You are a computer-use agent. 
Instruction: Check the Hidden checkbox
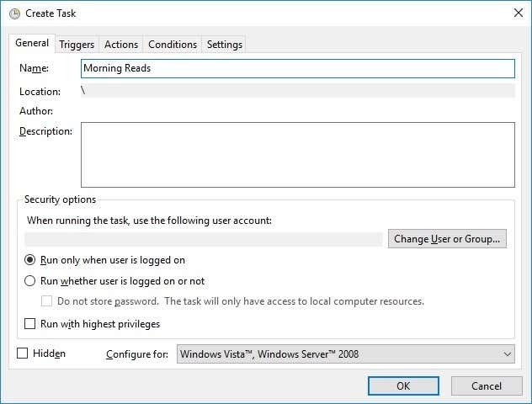(23, 353)
